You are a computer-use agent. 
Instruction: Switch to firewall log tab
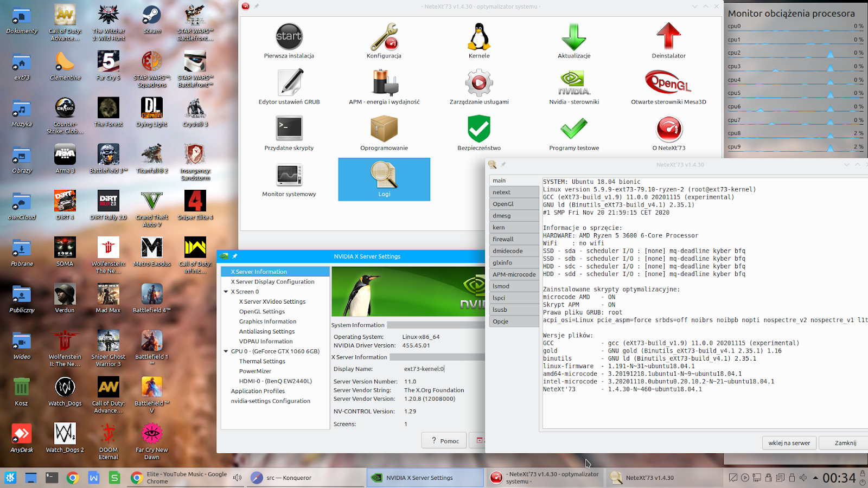click(x=514, y=239)
